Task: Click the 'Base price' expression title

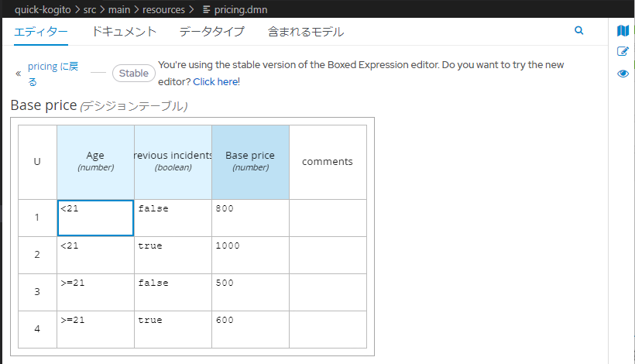Action: pyautogui.click(x=43, y=105)
